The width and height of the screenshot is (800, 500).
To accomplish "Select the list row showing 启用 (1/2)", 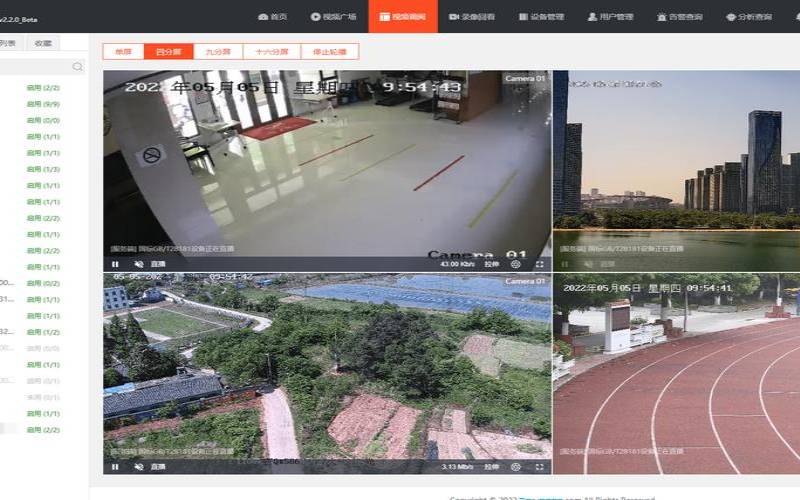I will point(43,332).
